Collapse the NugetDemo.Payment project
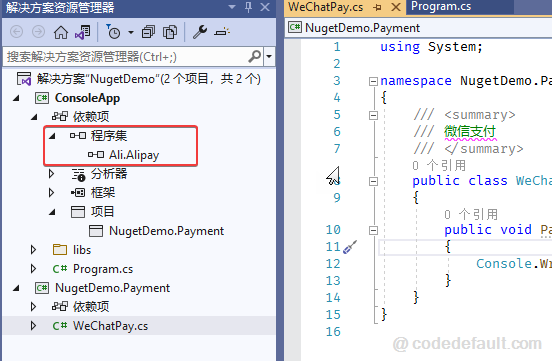The width and height of the screenshot is (552, 361). [16, 288]
